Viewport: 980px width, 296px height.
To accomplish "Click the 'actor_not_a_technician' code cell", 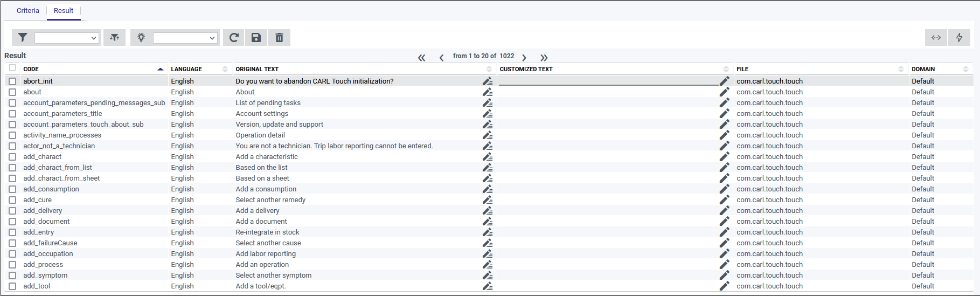I will click(x=59, y=146).
